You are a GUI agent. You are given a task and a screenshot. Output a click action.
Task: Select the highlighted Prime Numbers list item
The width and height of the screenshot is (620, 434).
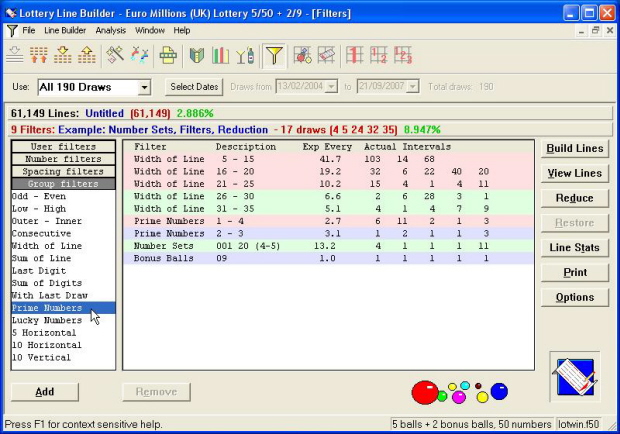click(64, 308)
